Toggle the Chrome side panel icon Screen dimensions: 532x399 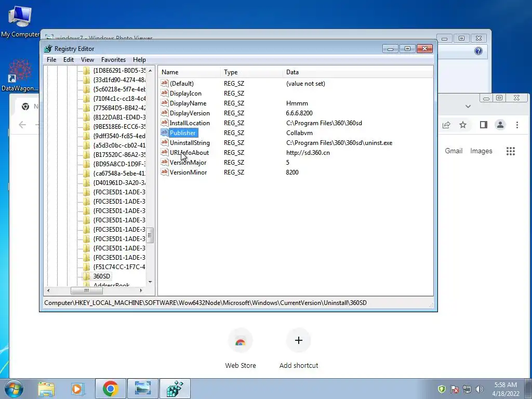coord(484,125)
